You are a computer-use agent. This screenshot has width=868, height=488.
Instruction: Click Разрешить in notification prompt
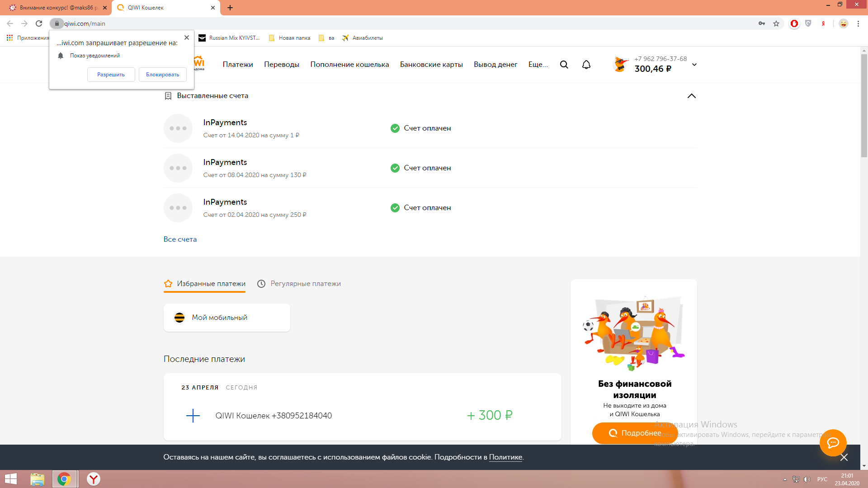click(x=111, y=75)
